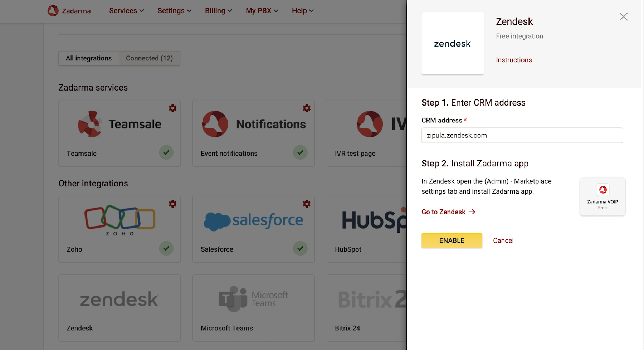
Task: Click the Zadarma VOIP app thumbnail
Action: tap(602, 196)
